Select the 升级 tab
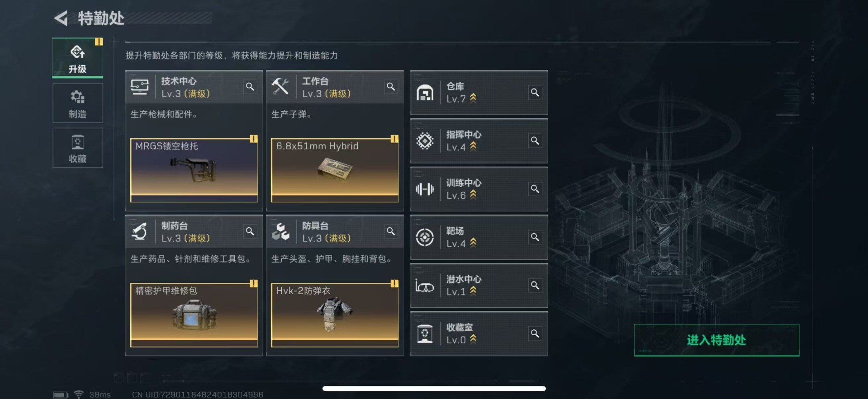The image size is (868, 399). 78,58
